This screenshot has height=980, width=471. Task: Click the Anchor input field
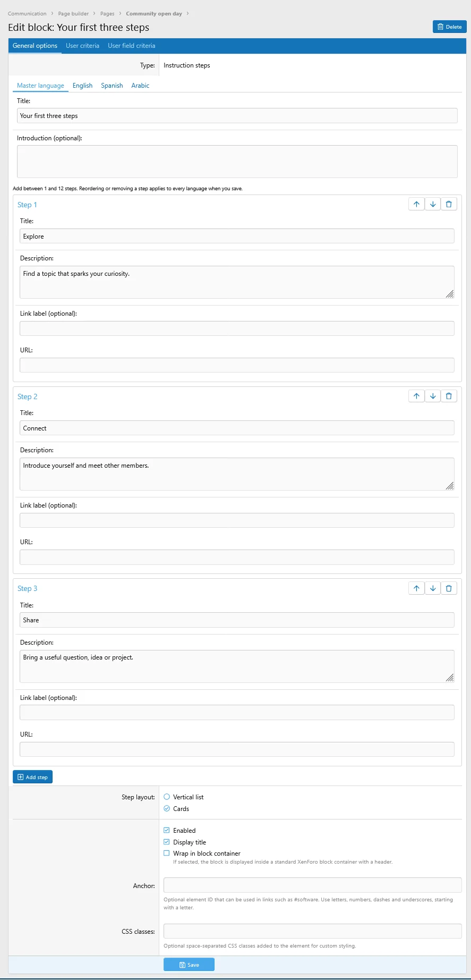[x=313, y=885]
